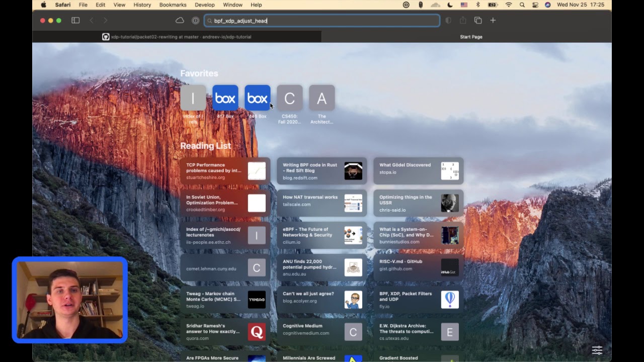
Task: Open the Wi-Fi status menu
Action: point(509,5)
